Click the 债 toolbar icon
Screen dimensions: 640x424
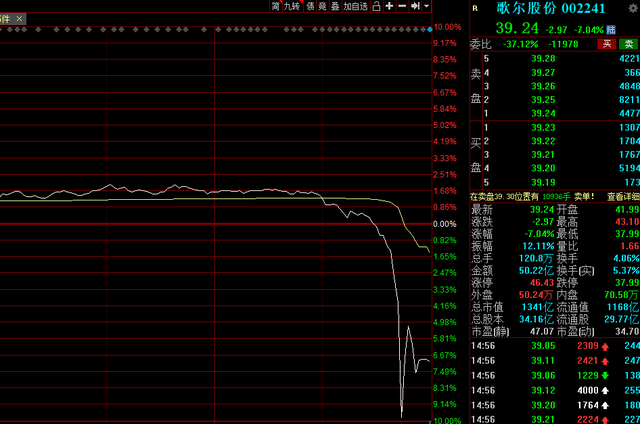coord(309,6)
